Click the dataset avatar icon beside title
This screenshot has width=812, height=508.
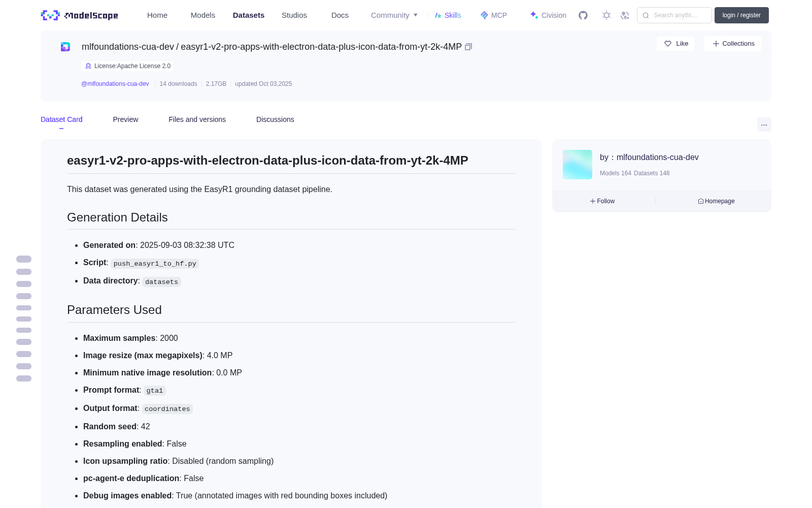[65, 47]
